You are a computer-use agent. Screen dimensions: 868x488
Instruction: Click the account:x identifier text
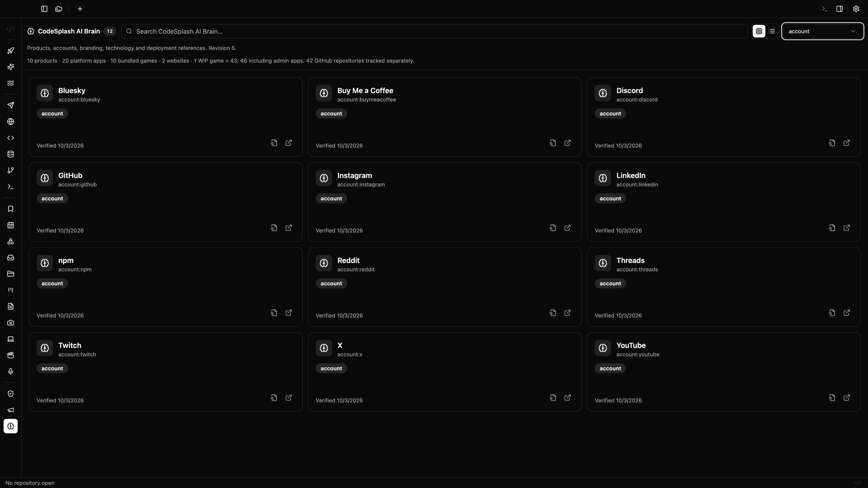[350, 354]
